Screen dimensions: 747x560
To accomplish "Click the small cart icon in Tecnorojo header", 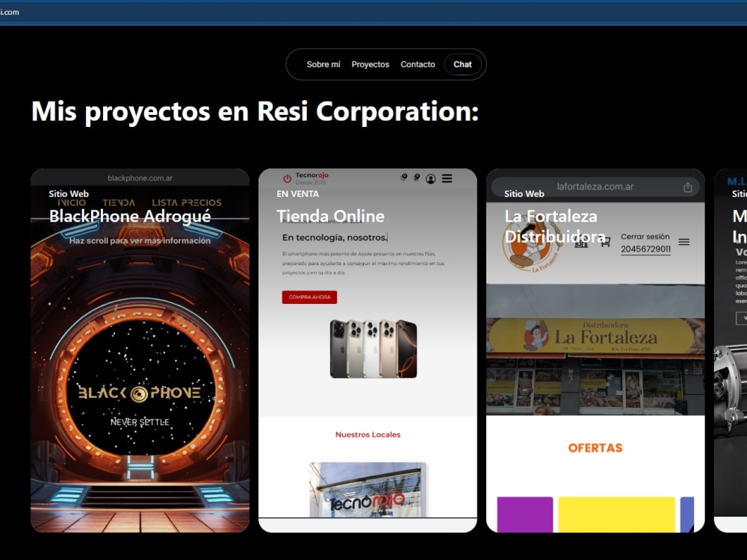I will coord(417,177).
